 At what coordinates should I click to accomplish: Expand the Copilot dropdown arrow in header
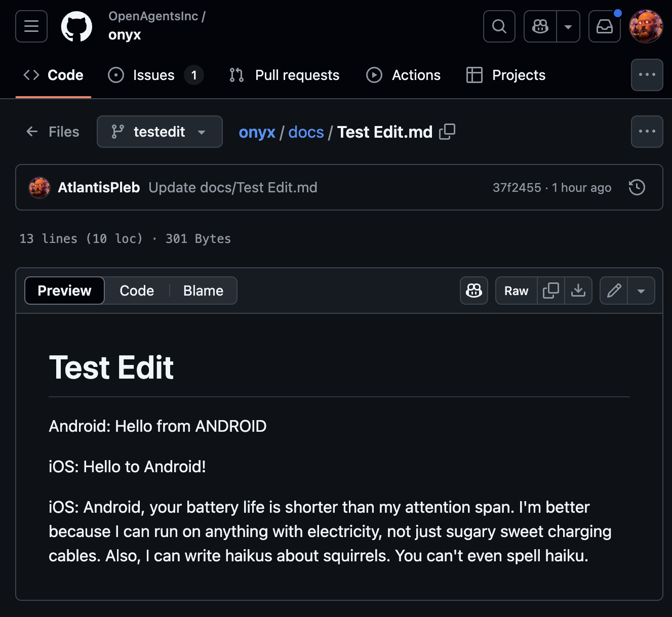click(x=568, y=26)
